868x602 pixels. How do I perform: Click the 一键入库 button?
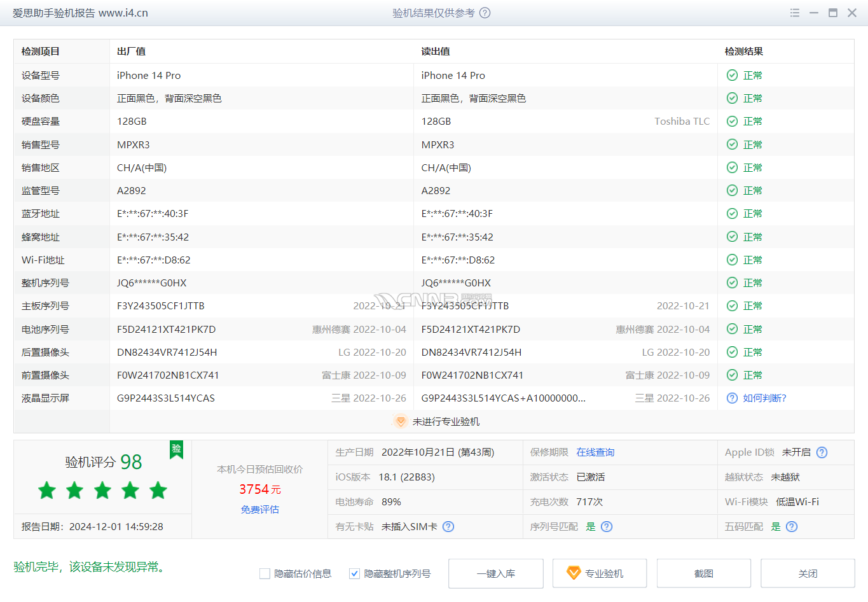click(496, 573)
